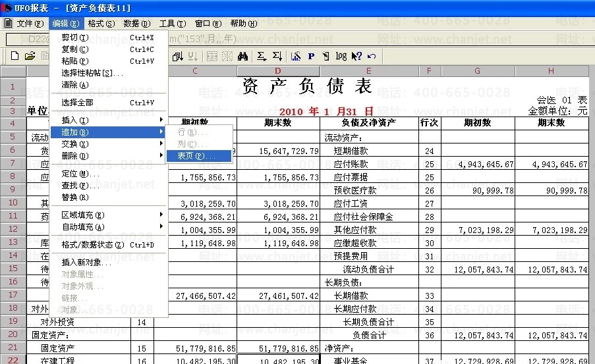Click the blue P toolbar icon
The width and height of the screenshot is (595, 364).
point(311,56)
